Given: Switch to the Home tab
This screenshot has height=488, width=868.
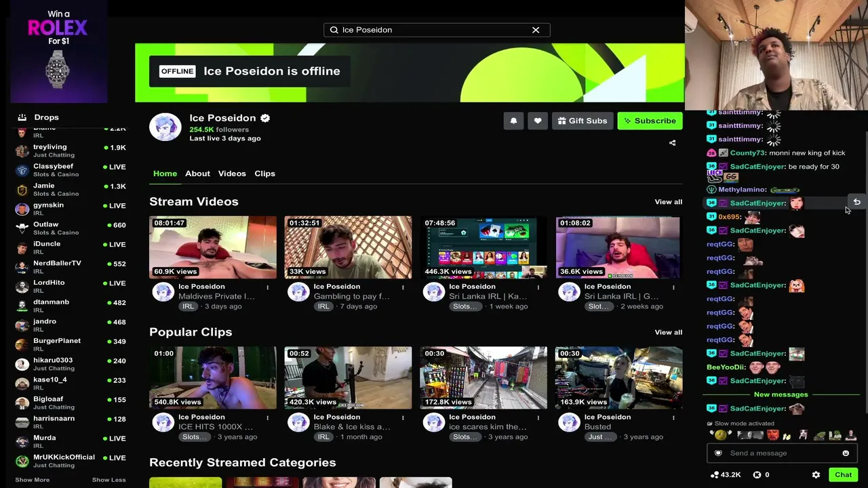Looking at the screenshot, I should [165, 174].
